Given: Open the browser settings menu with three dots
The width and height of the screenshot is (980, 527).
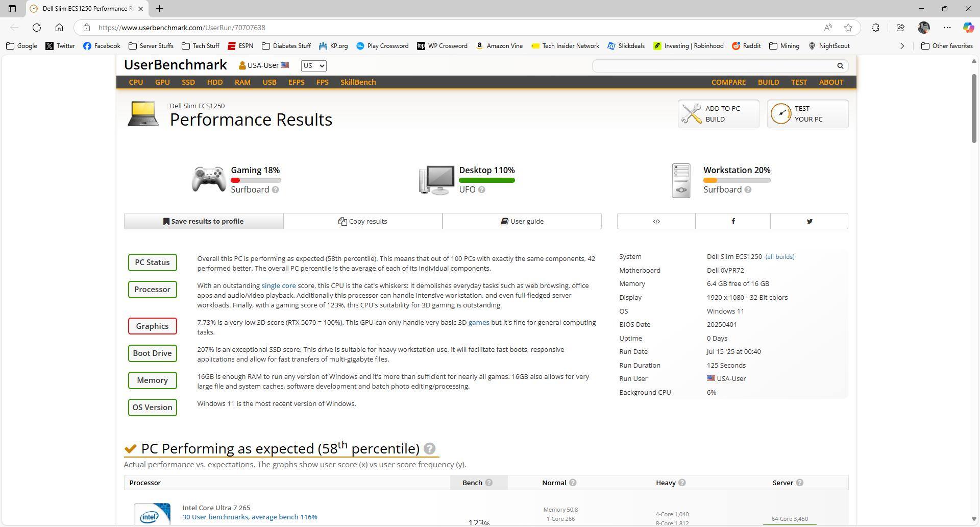Looking at the screenshot, I should (x=947, y=28).
